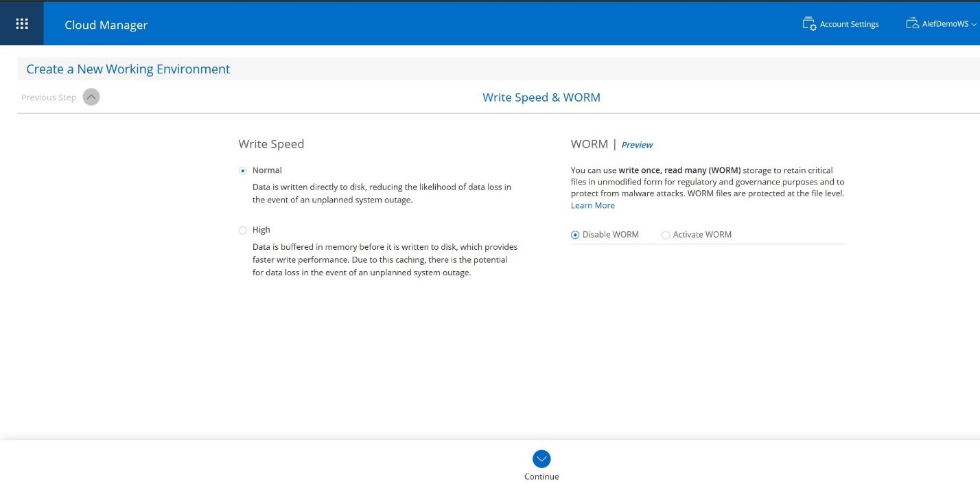
Task: Click the 'Data is buffered in memory' description
Action: pos(385,259)
